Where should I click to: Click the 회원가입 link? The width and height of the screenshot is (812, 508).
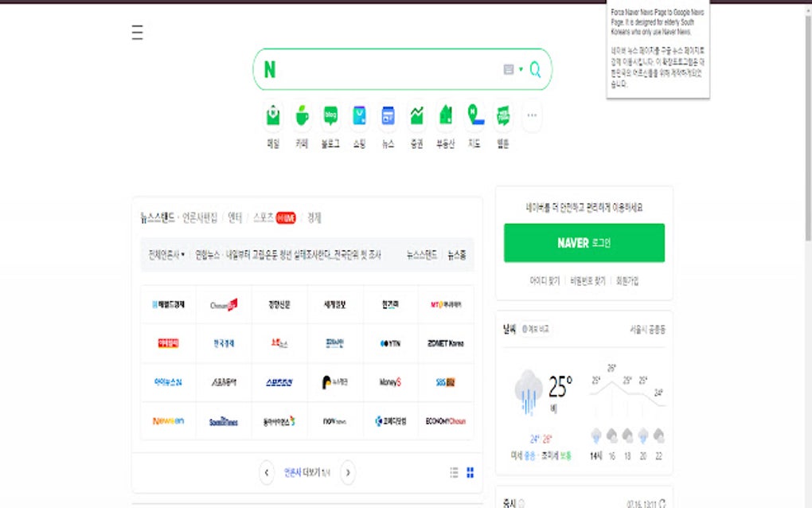click(627, 280)
